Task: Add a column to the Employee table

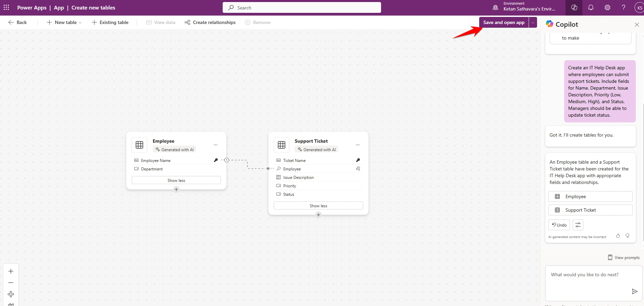Action: [x=176, y=189]
